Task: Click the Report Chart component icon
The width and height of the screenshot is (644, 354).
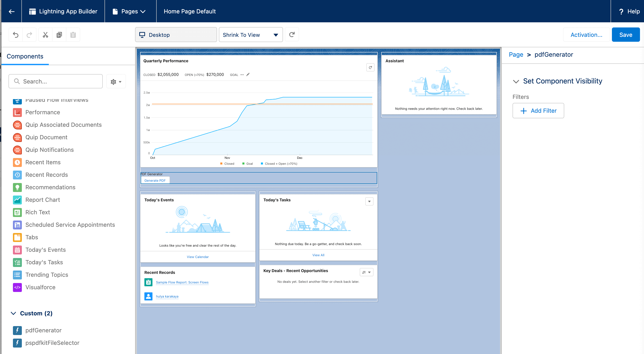Action: click(x=17, y=200)
